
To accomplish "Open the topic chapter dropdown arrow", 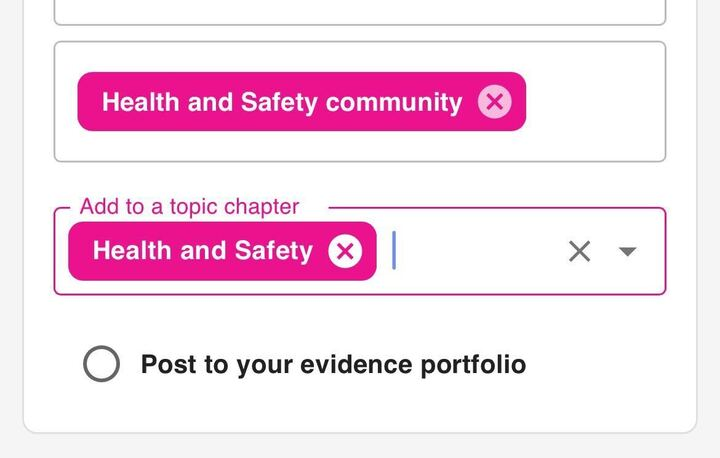I will (x=628, y=251).
